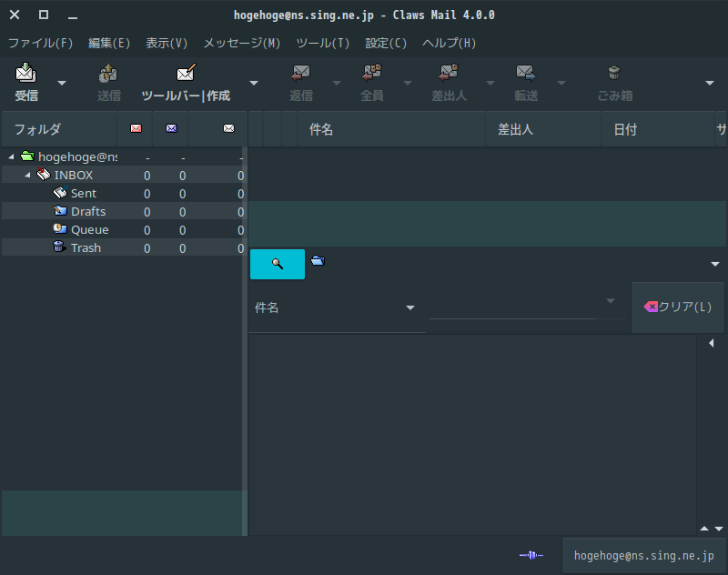
Task: Open the 件名 search type combo box
Action: pos(337,308)
